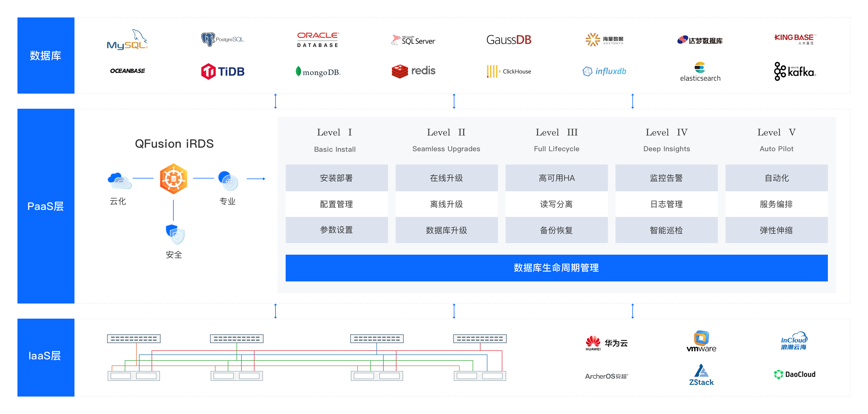Click the InCloud 浪潮云海 logo

(794, 341)
